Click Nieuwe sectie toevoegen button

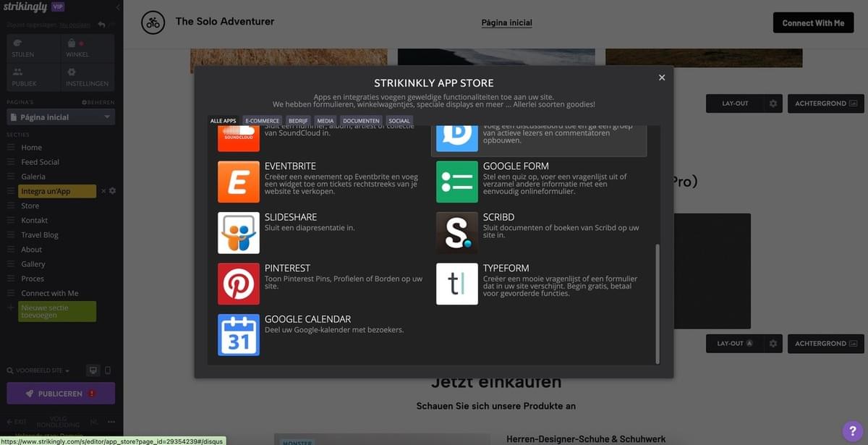point(57,312)
